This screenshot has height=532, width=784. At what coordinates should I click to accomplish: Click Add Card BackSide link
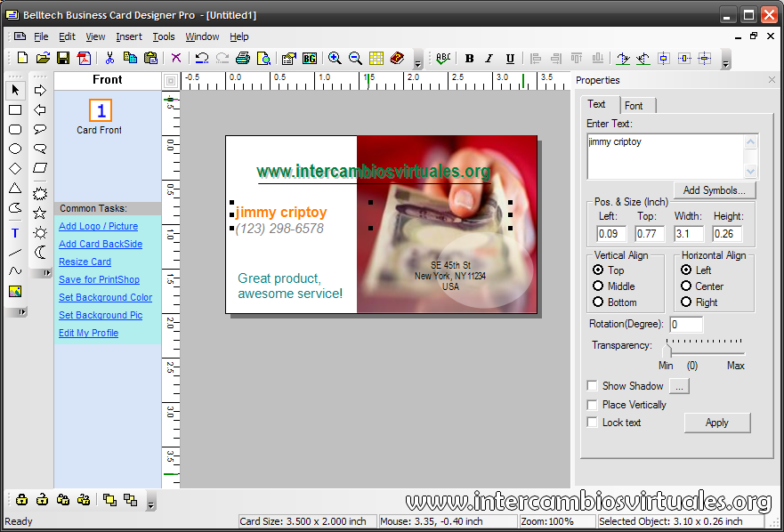point(101,244)
